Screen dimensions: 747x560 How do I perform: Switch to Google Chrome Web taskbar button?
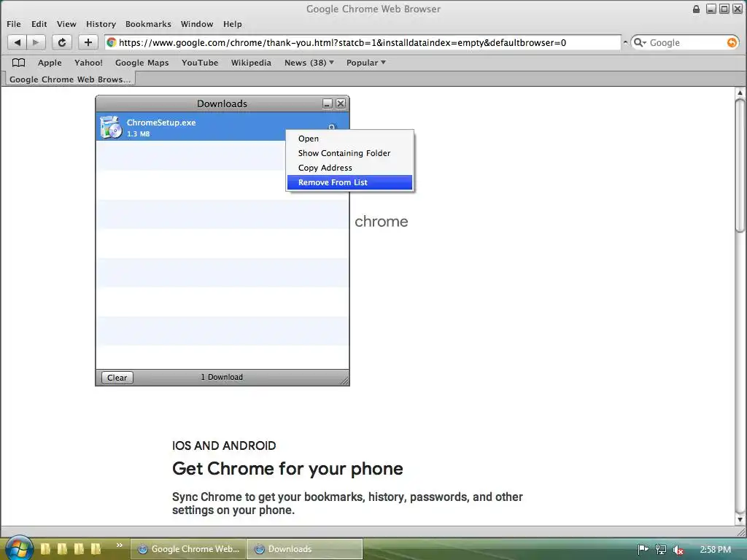tap(189, 549)
